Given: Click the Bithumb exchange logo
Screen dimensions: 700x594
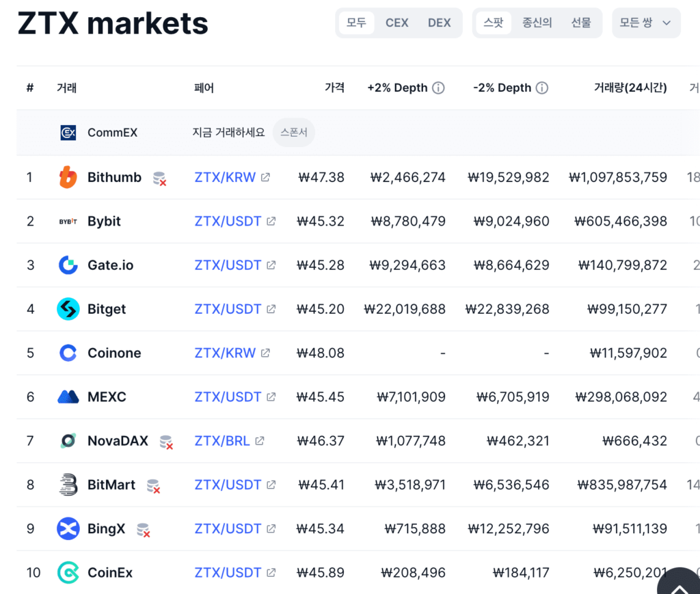Looking at the screenshot, I should point(68,177).
